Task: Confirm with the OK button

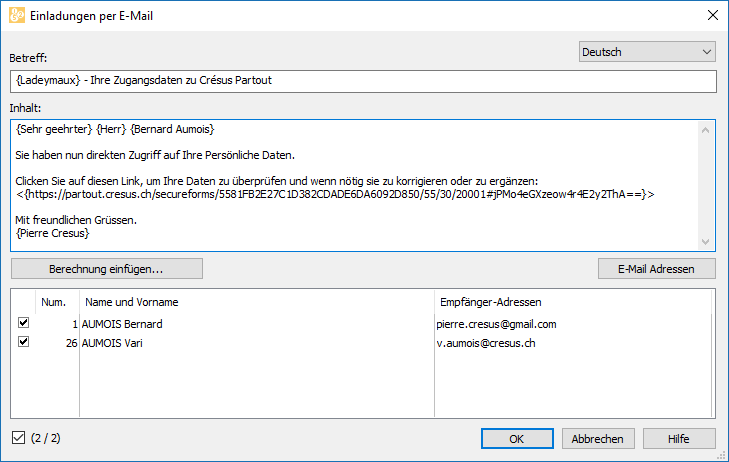Action: [x=517, y=438]
